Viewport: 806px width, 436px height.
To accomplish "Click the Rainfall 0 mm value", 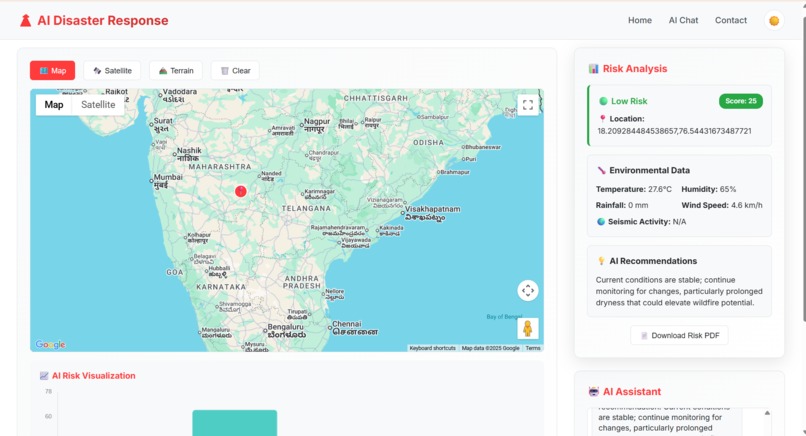I will 638,205.
